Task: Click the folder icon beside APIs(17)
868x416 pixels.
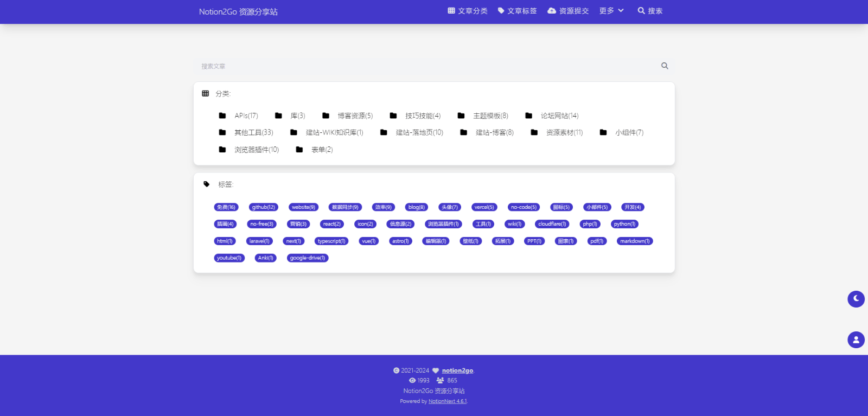Action: (222, 116)
